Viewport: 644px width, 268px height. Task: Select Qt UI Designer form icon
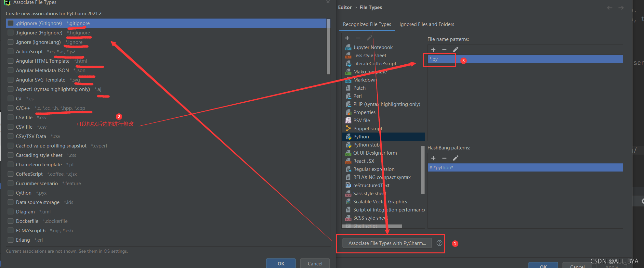348,153
